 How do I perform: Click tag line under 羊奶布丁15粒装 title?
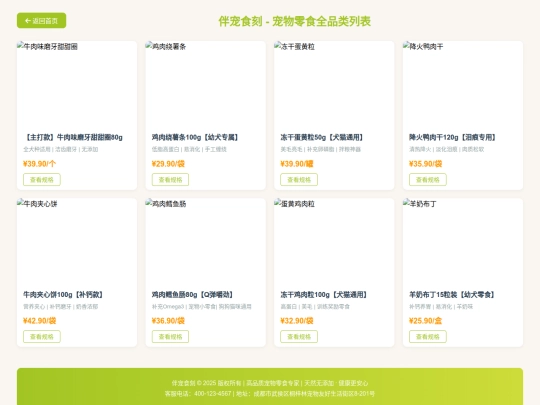441,307
